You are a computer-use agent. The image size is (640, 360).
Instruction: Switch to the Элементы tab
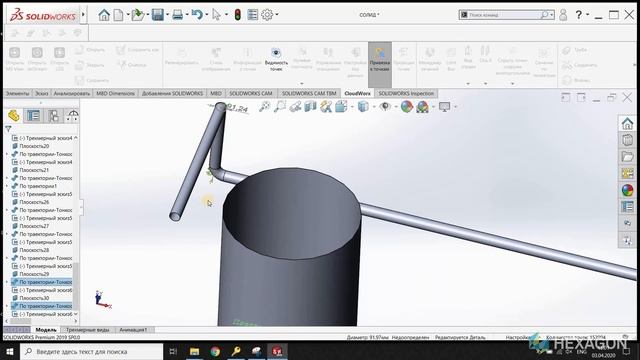(x=17, y=93)
